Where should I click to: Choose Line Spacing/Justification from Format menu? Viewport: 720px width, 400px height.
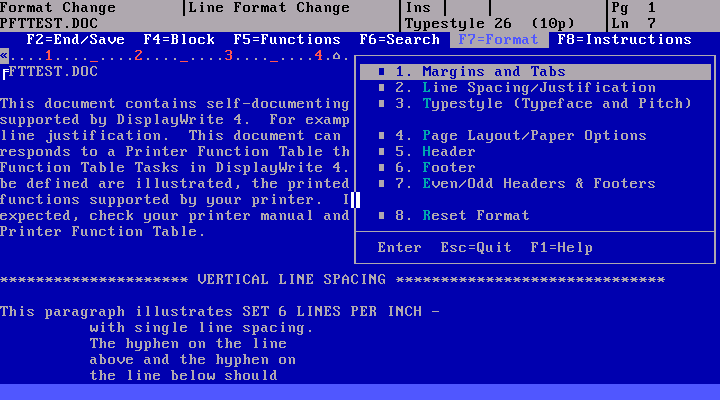click(525, 88)
